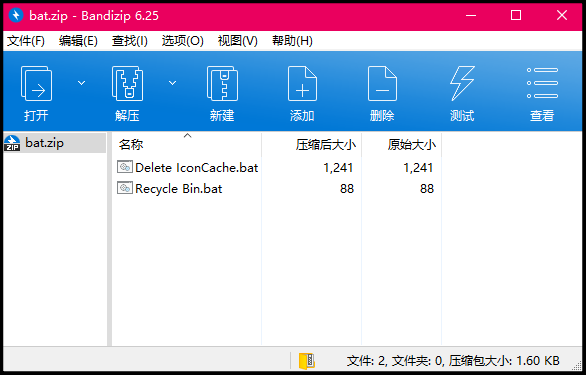Minimize the Bandizip window

click(471, 15)
